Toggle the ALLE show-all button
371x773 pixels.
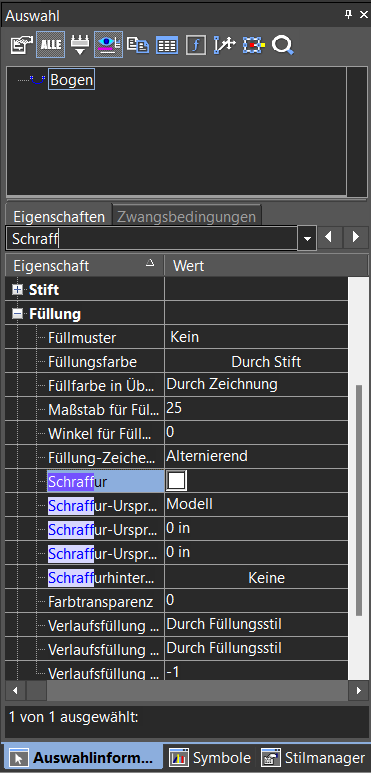(51, 45)
